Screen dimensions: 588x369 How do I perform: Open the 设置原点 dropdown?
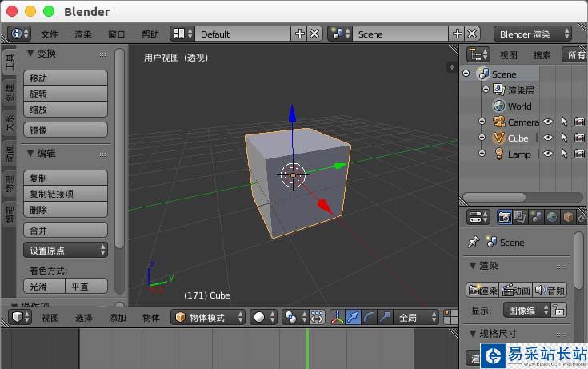(x=66, y=250)
